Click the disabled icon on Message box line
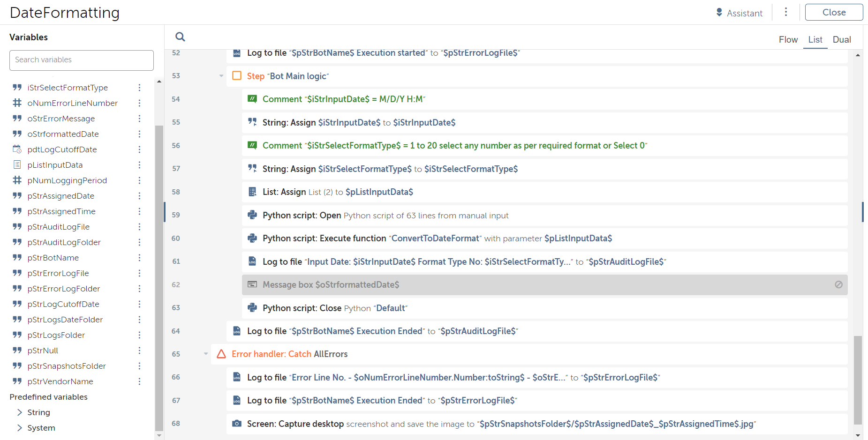This screenshot has width=868, height=440. (x=838, y=284)
